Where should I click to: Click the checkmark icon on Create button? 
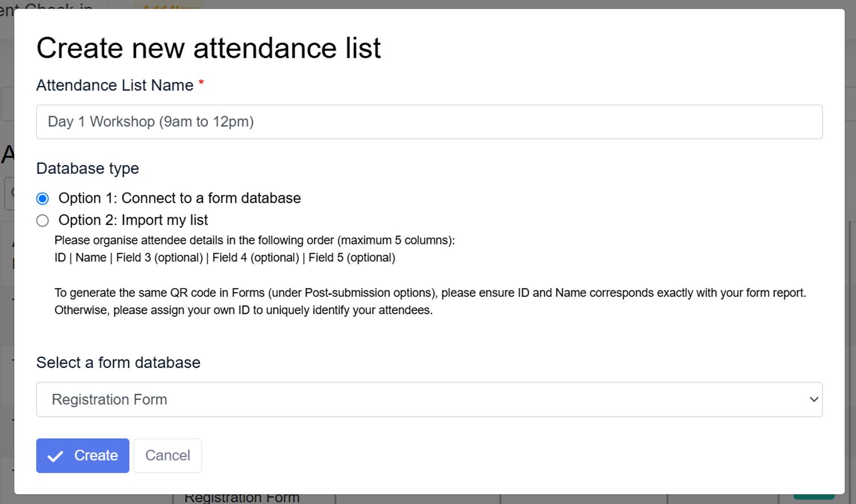pyautogui.click(x=56, y=456)
